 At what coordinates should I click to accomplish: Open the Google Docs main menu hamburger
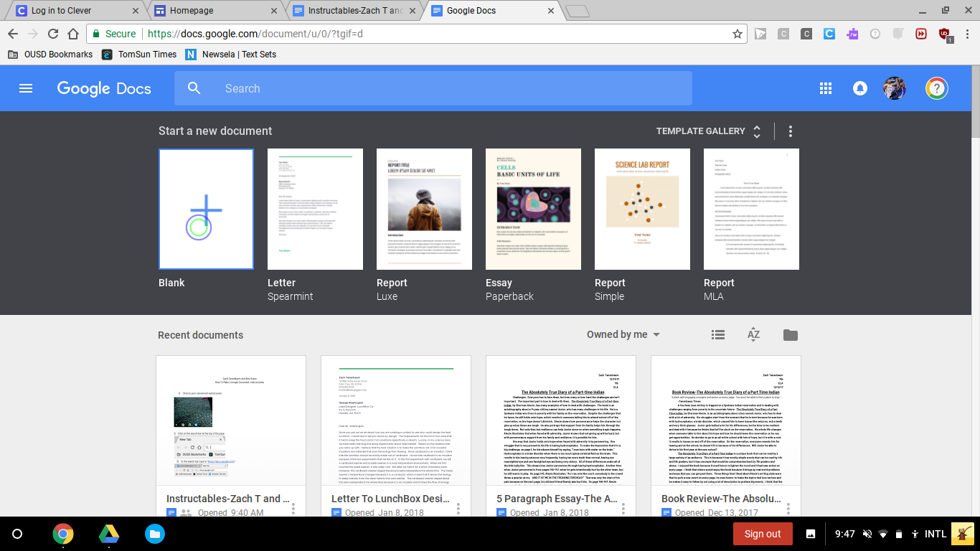(x=26, y=88)
